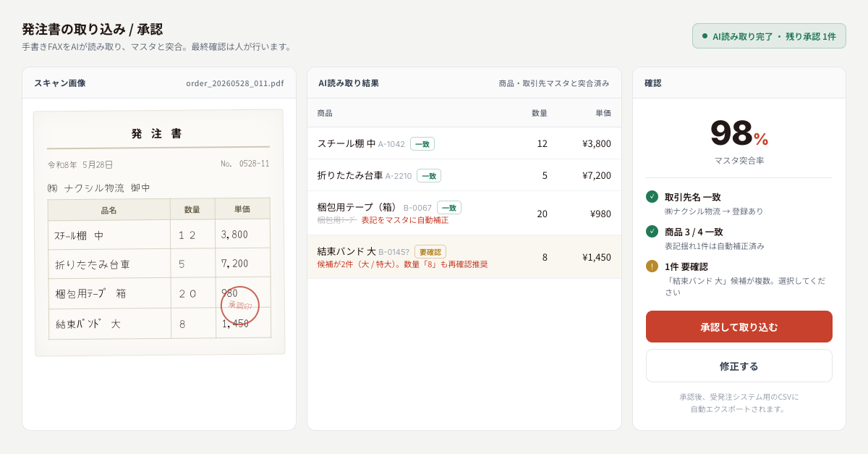Image resolution: width=868 pixels, height=454 pixels.
Task: Click quantity 8 for 結束バンド 大 in the AI results
Action: tap(545, 257)
